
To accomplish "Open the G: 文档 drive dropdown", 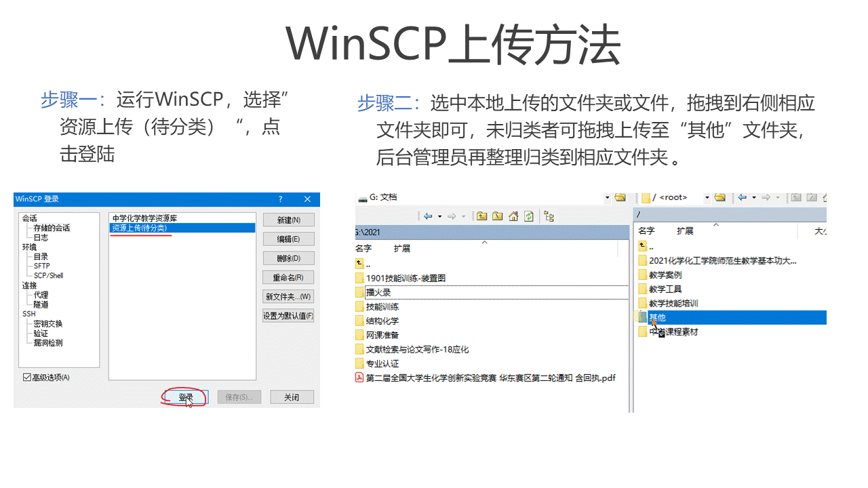I will pos(607,197).
